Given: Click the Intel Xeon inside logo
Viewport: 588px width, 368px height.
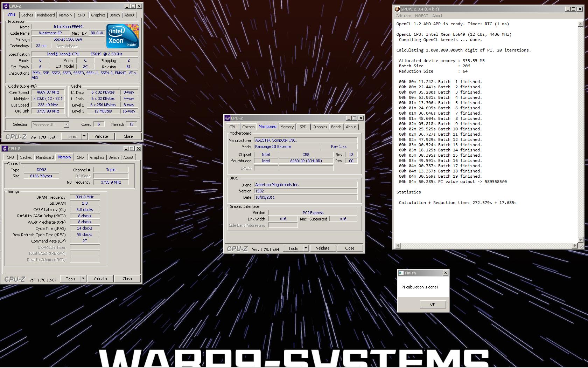Looking at the screenshot, I should [122, 36].
